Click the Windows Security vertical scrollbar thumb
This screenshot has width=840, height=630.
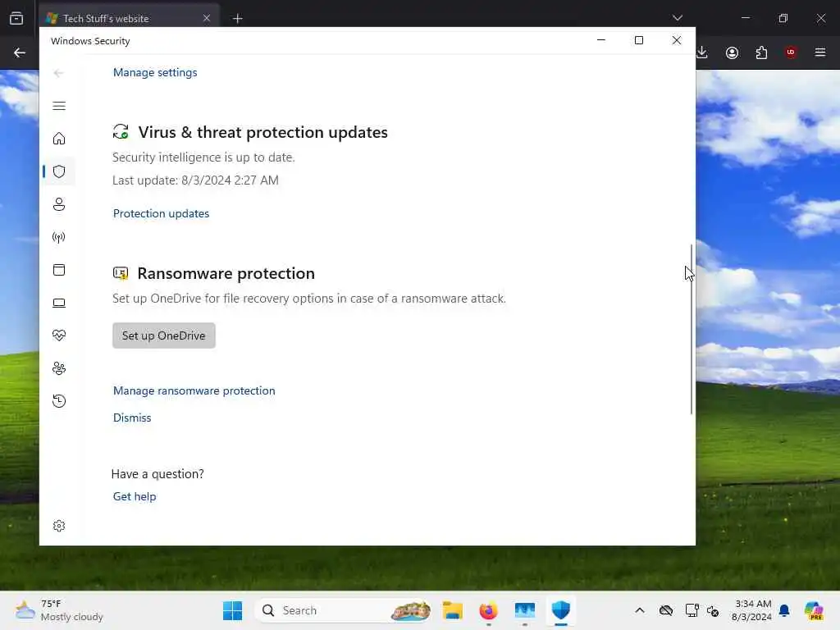coord(691,329)
